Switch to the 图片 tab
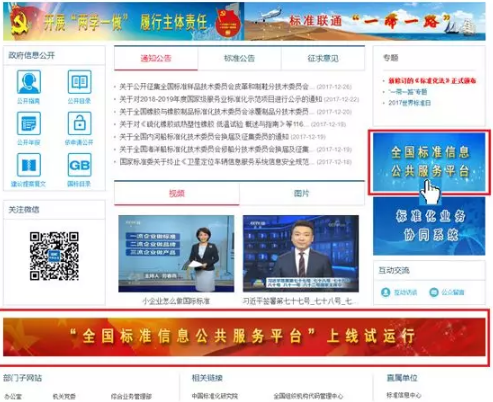The height and width of the screenshot is (402, 493). tap(302, 193)
